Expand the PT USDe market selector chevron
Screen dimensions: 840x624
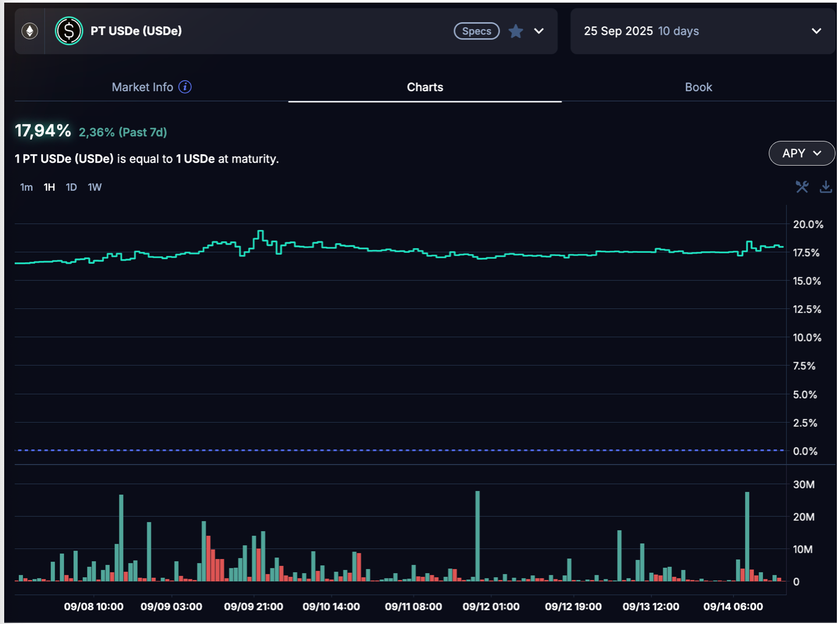539,31
